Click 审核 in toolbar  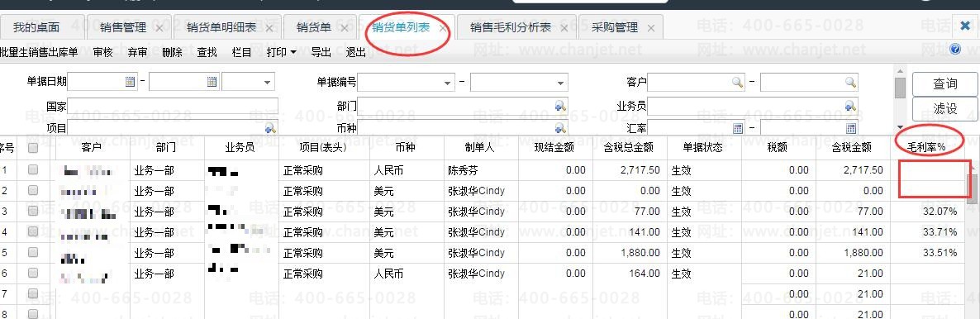coord(103,53)
